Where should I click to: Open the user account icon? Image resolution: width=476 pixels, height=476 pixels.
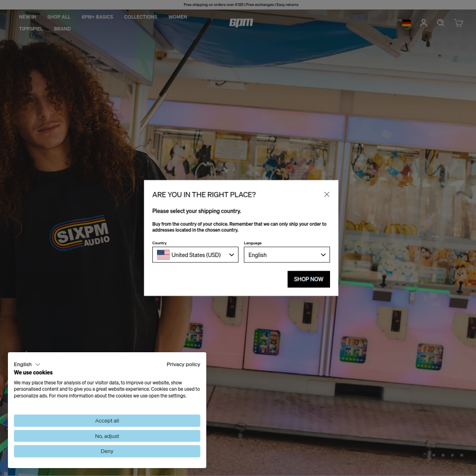[x=424, y=23]
